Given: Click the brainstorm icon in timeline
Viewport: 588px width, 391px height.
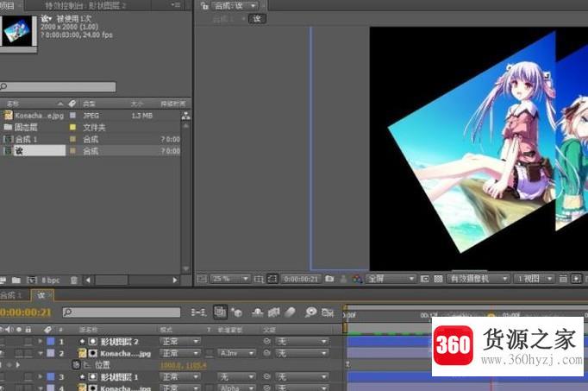Looking at the screenshot, I should [310, 312].
